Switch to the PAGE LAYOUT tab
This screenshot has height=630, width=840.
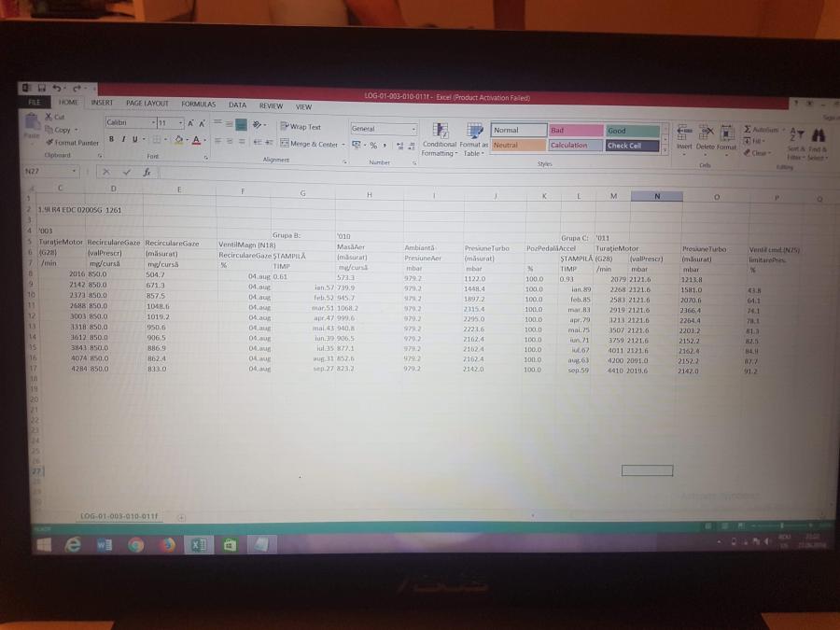click(x=147, y=104)
